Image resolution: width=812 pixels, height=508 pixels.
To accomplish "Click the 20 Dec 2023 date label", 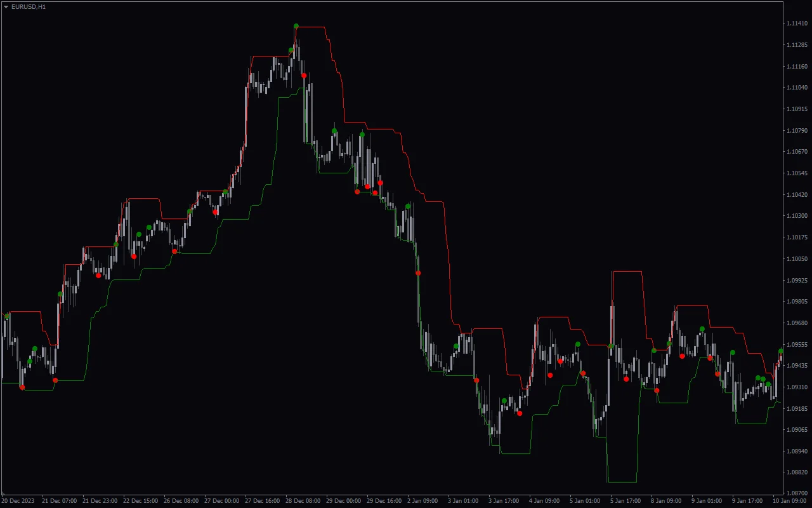I will tap(18, 501).
